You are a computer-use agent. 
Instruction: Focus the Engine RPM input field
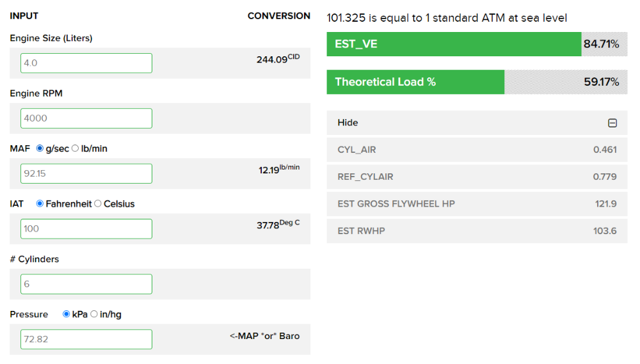click(86, 118)
